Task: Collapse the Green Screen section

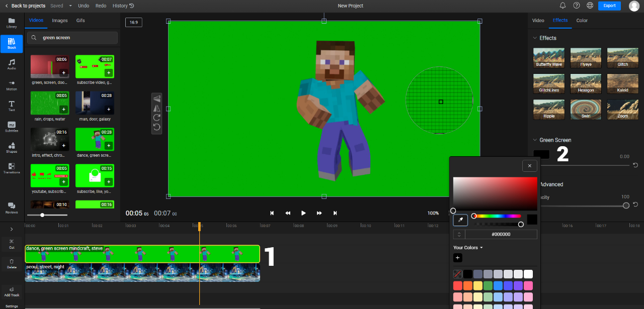Action: tap(535, 140)
